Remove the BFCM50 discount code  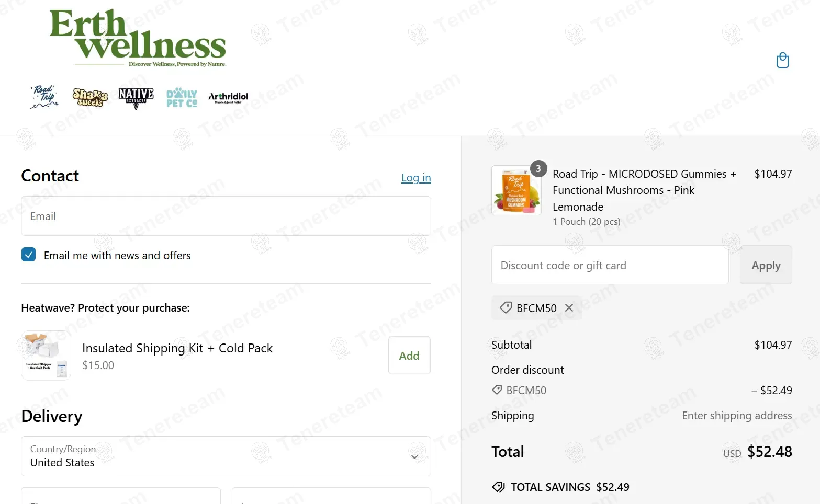coord(569,308)
